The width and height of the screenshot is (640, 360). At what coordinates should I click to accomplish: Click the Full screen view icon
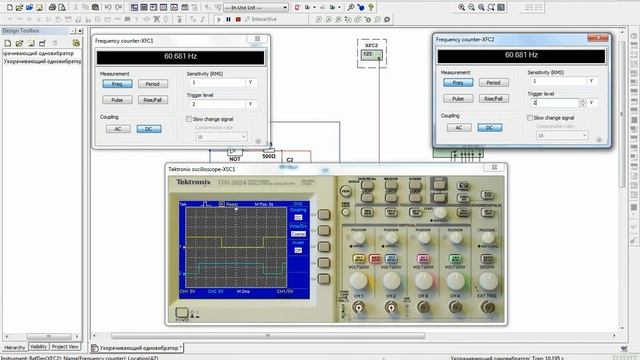click(501, 7)
